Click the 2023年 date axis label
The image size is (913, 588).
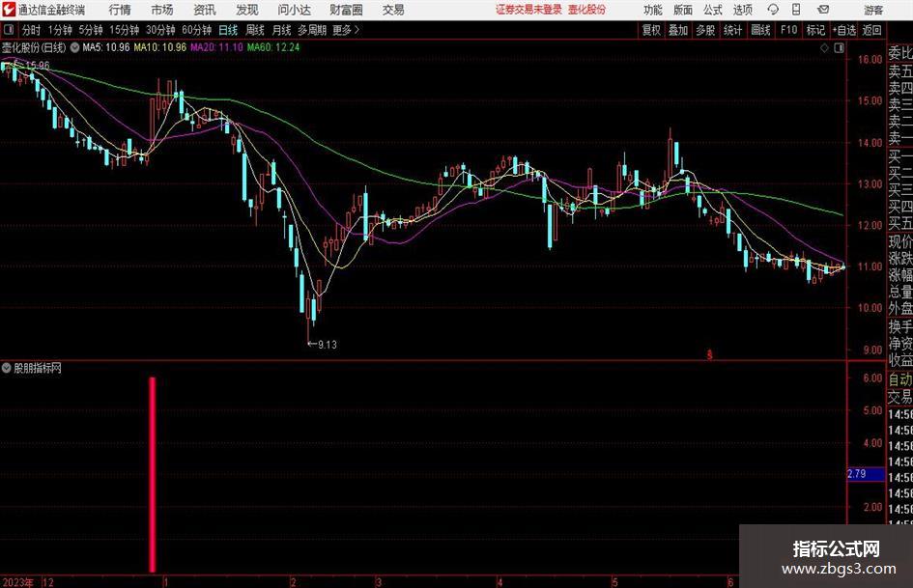(x=17, y=582)
